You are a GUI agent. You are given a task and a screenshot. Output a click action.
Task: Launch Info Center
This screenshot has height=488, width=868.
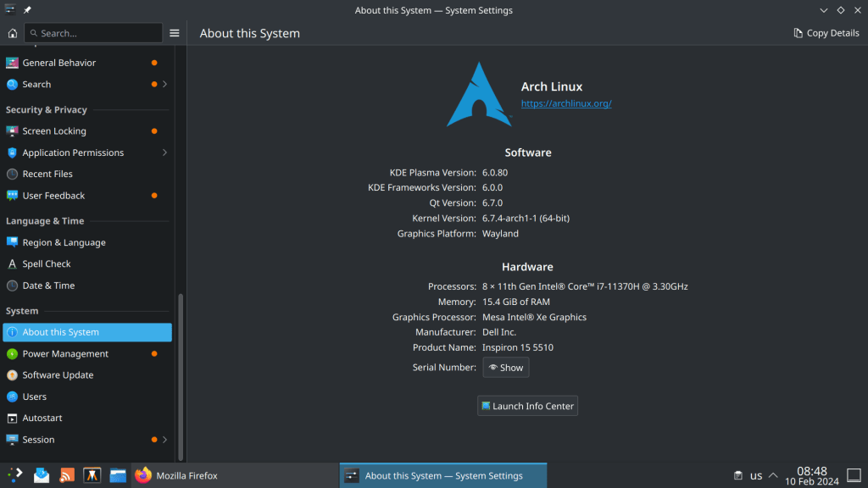[527, 406]
